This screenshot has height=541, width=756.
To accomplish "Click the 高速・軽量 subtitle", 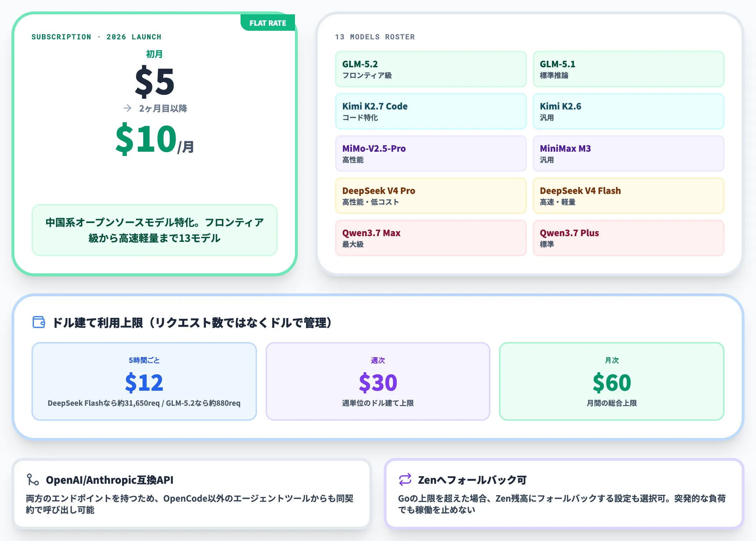I will point(557,202).
